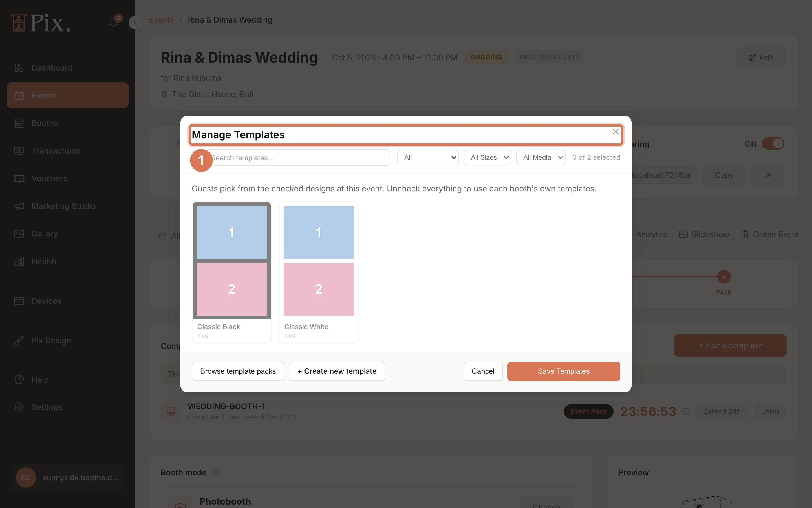The height and width of the screenshot is (508, 812).
Task: Unlink WEDDING-BOOTH-1 computer
Action: pyautogui.click(x=770, y=411)
